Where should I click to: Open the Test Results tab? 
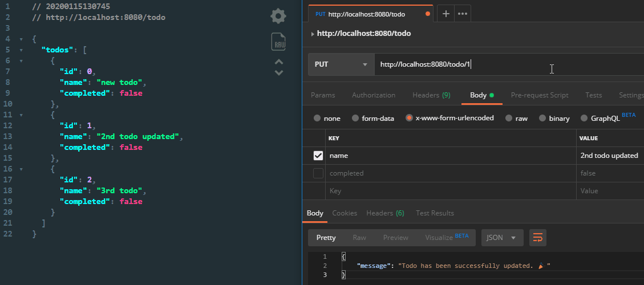(435, 213)
